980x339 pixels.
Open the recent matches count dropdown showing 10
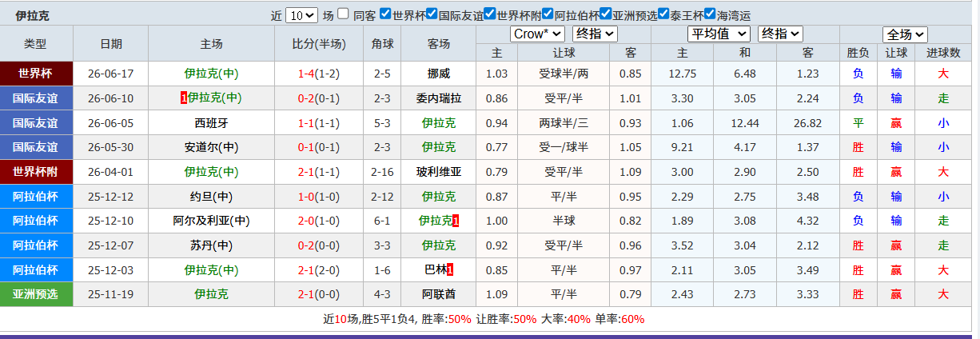[x=301, y=15]
